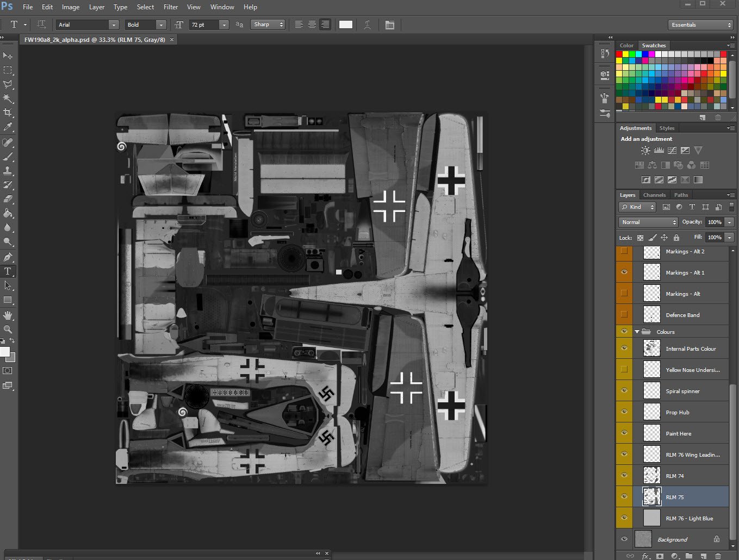Select the Eyedropper tool
739x560 pixels.
pyautogui.click(x=8, y=127)
